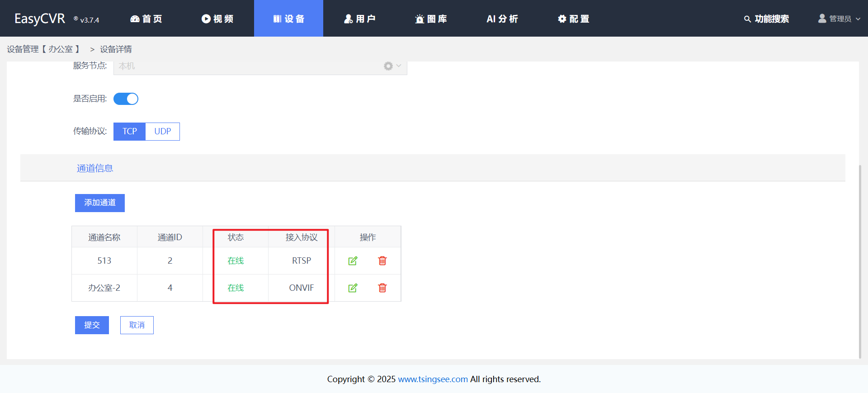
Task: Click the 功能搜索 magnifier icon
Action: tap(747, 19)
